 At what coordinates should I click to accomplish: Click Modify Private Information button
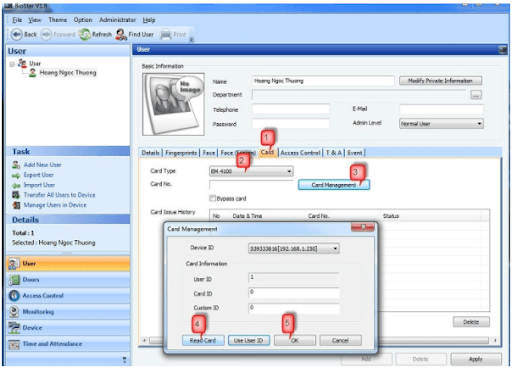pyautogui.click(x=440, y=81)
